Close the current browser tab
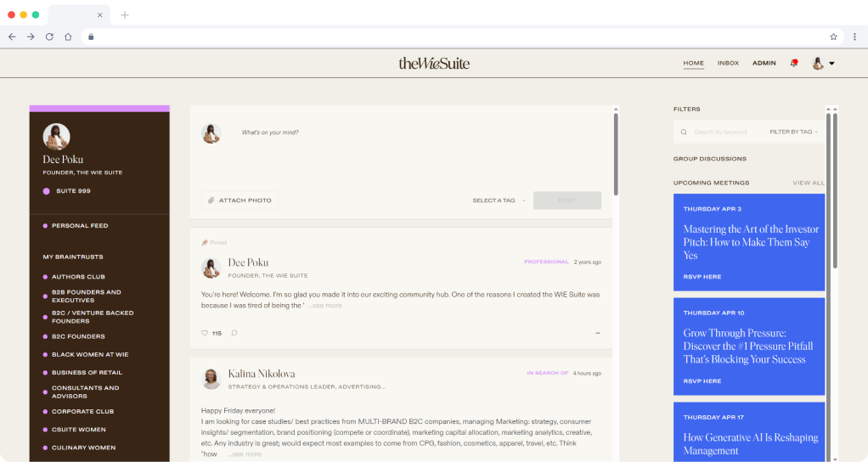 (x=99, y=15)
